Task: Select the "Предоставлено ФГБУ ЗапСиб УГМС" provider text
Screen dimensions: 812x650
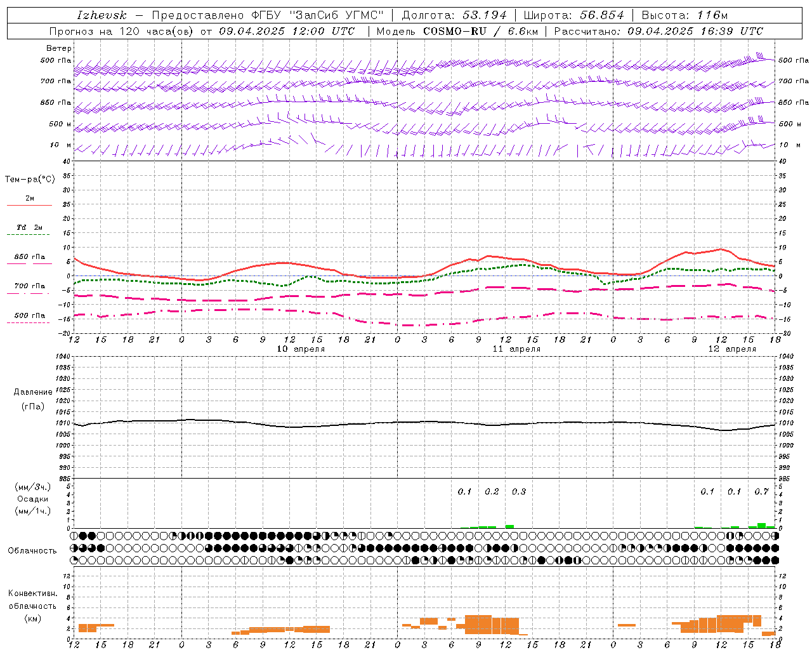Action: point(268,15)
